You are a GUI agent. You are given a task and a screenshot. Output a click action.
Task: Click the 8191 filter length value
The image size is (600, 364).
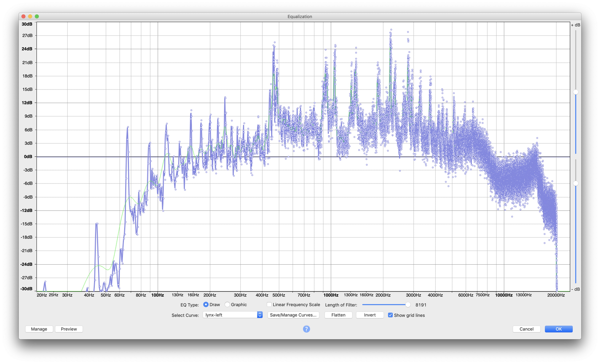421,305
